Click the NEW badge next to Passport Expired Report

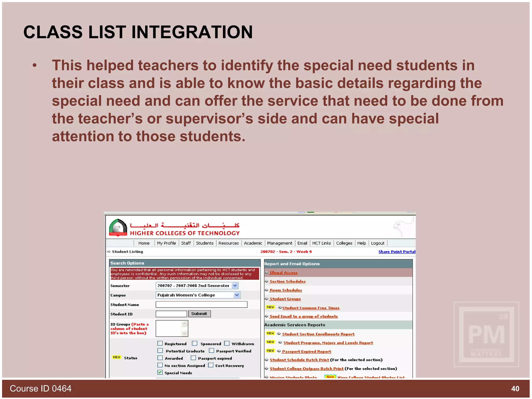270,351
